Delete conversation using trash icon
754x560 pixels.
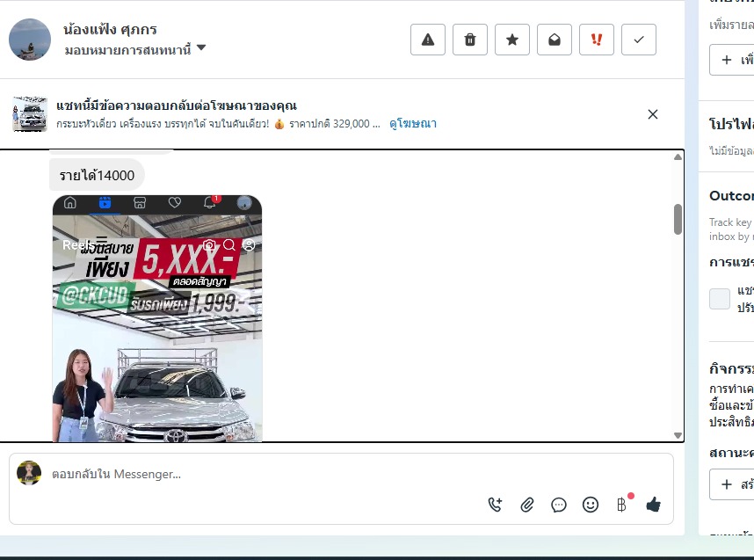pos(470,40)
